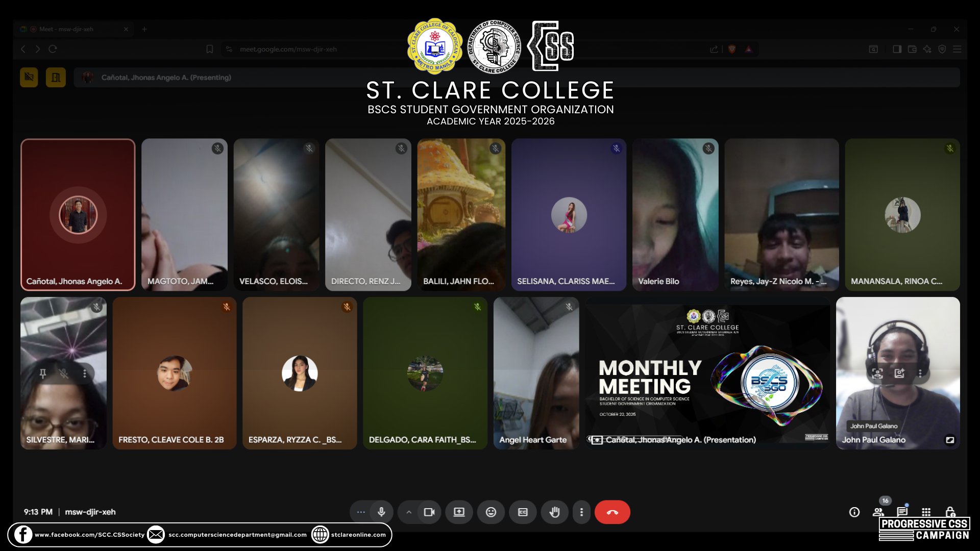
Task: Apply visual effects on John Paul Galano's tile
Action: pyautogui.click(x=899, y=373)
